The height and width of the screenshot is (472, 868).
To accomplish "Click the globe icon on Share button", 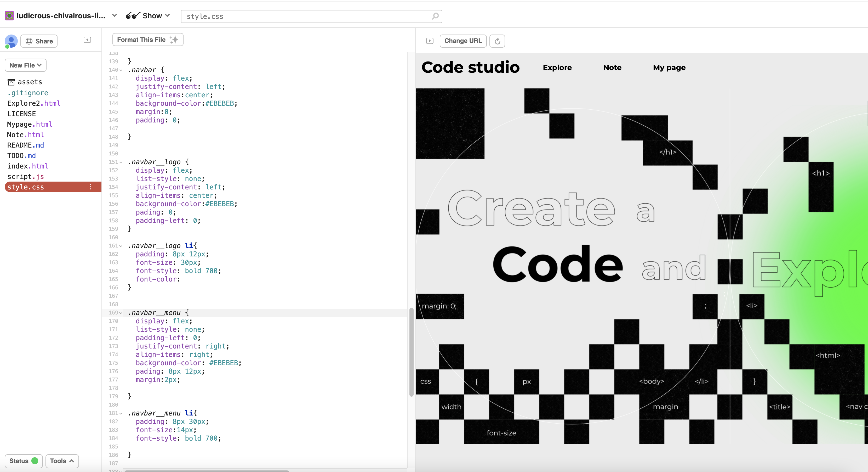I will point(29,41).
